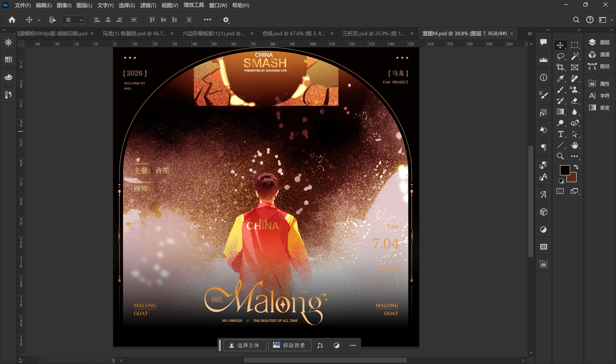Go to the Home screen
Viewport: 616px width, 364px height.
[12, 20]
